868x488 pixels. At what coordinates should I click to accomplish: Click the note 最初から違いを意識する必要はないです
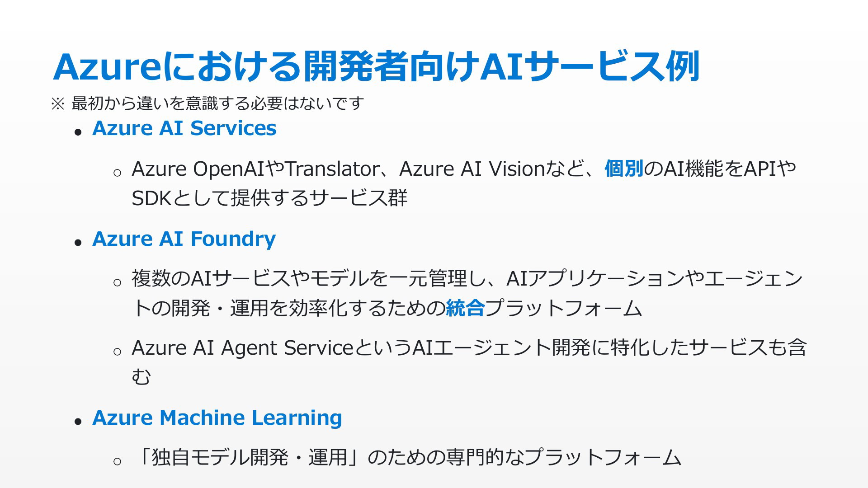pyautogui.click(x=217, y=103)
